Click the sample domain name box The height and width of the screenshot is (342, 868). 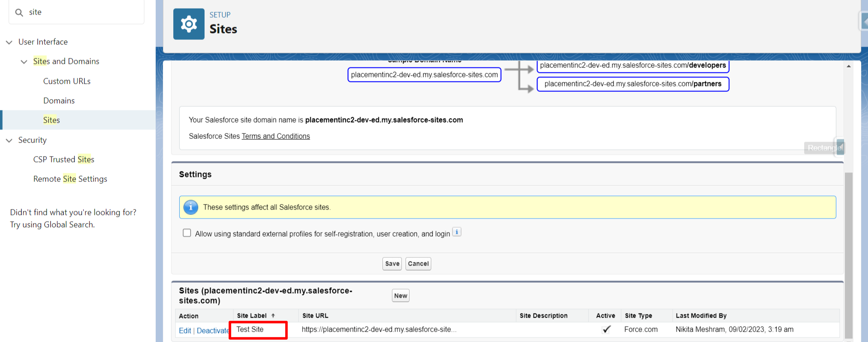[x=424, y=75]
